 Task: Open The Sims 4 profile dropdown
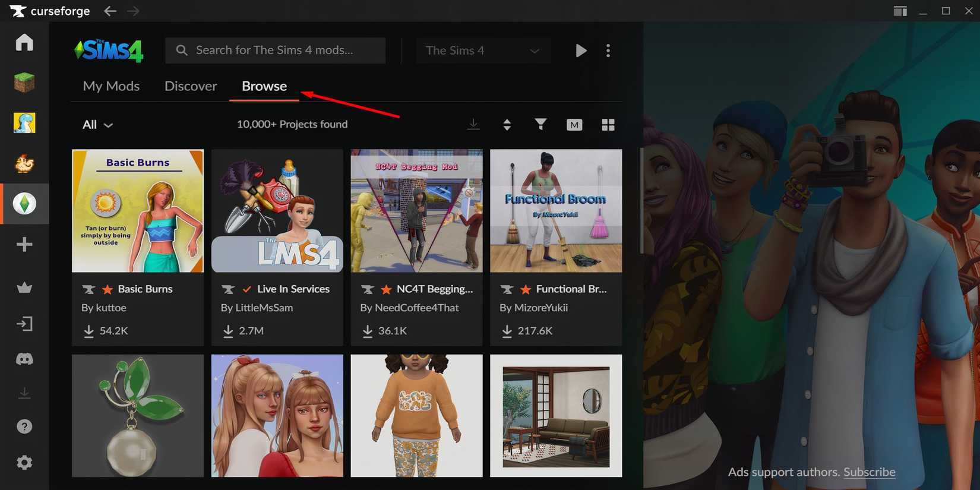pos(483,50)
